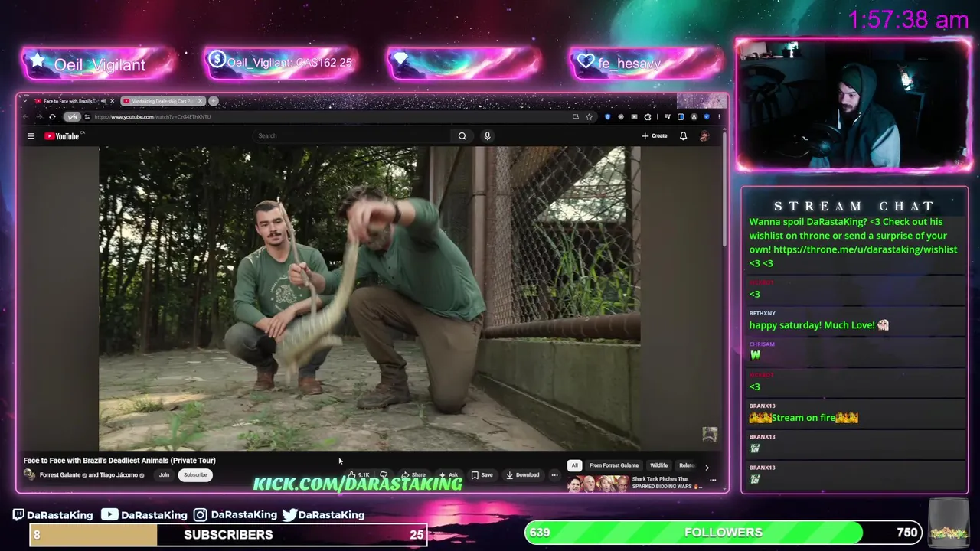Click the install app icon in address bar
Image resolution: width=980 pixels, height=551 pixels.
(576, 117)
